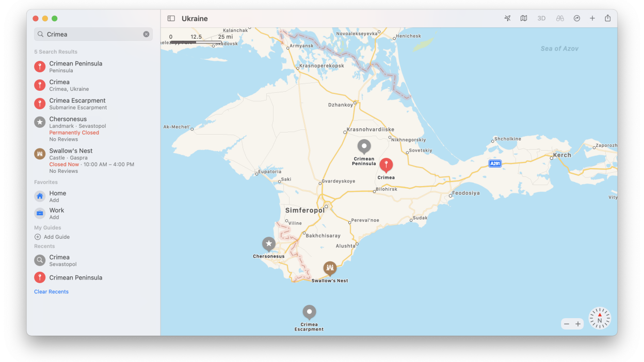Image resolution: width=644 pixels, height=362 pixels.
Task: Click the compass north indicator
Action: [x=600, y=318]
